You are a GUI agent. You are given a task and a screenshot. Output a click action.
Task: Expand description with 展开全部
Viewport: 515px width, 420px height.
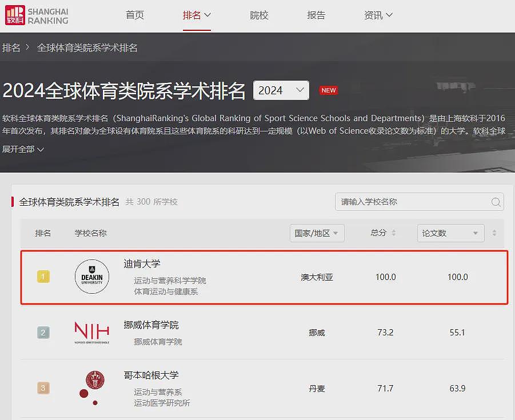click(23, 149)
